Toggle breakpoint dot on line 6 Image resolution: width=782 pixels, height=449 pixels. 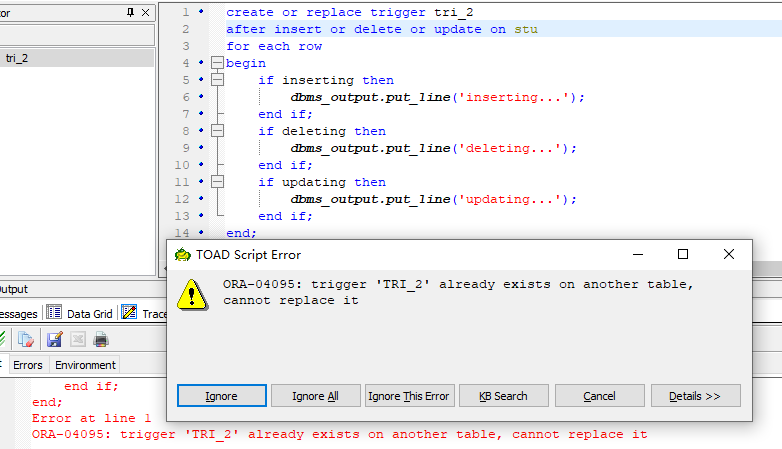point(201,96)
